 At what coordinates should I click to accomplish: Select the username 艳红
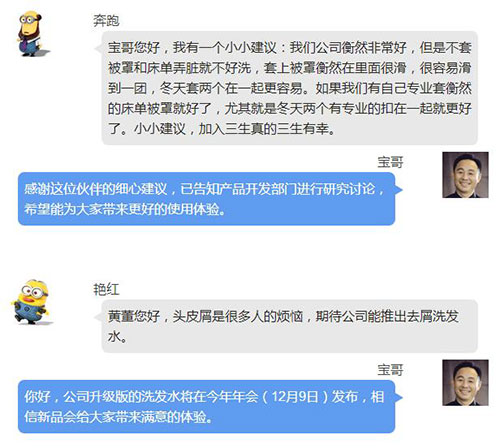pyautogui.click(x=106, y=289)
